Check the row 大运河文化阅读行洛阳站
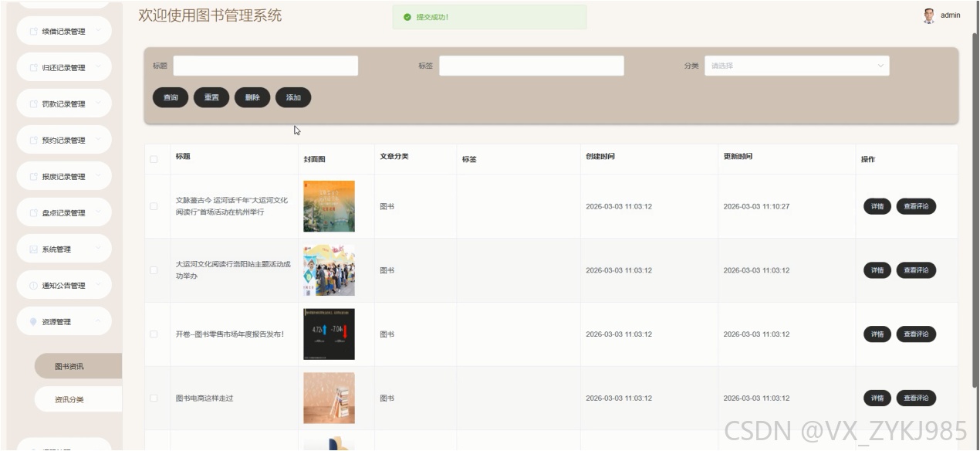The height and width of the screenshot is (451, 980). click(x=154, y=270)
